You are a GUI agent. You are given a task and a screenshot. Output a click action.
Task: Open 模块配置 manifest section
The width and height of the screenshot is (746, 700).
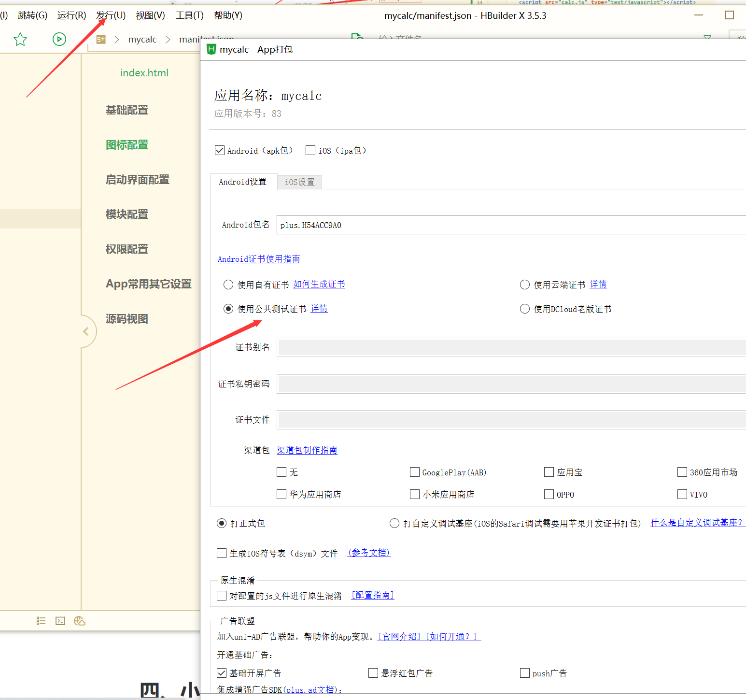pos(127,214)
